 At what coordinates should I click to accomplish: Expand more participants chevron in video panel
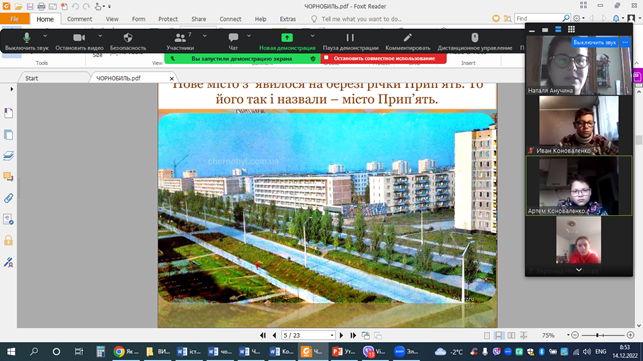click(x=579, y=270)
